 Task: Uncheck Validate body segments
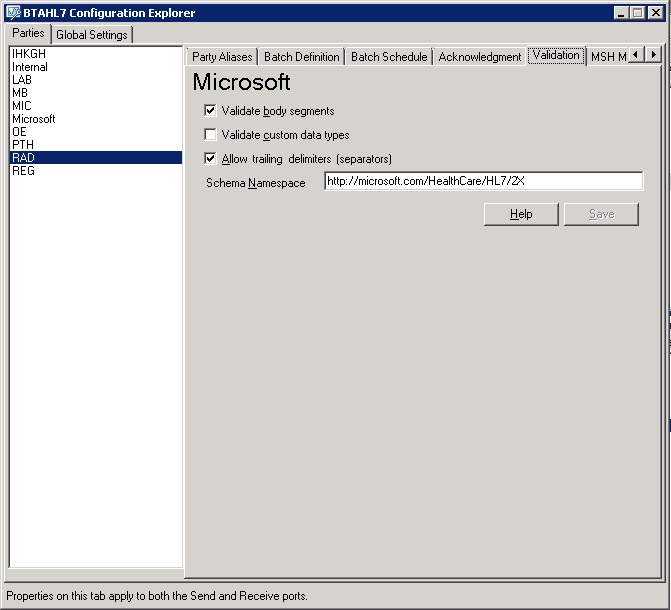coord(210,111)
